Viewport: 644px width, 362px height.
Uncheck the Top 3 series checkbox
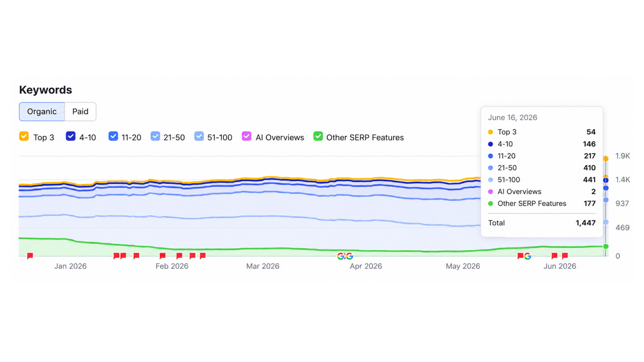pyautogui.click(x=24, y=137)
